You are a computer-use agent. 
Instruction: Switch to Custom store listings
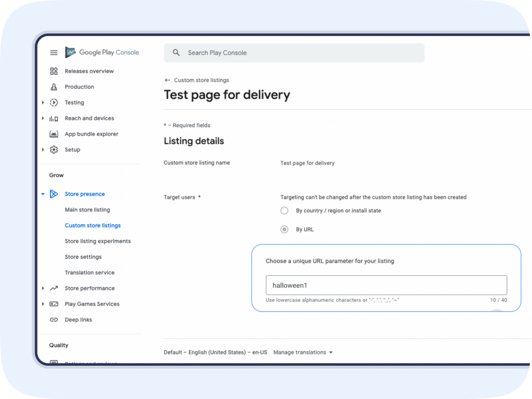[x=92, y=225]
